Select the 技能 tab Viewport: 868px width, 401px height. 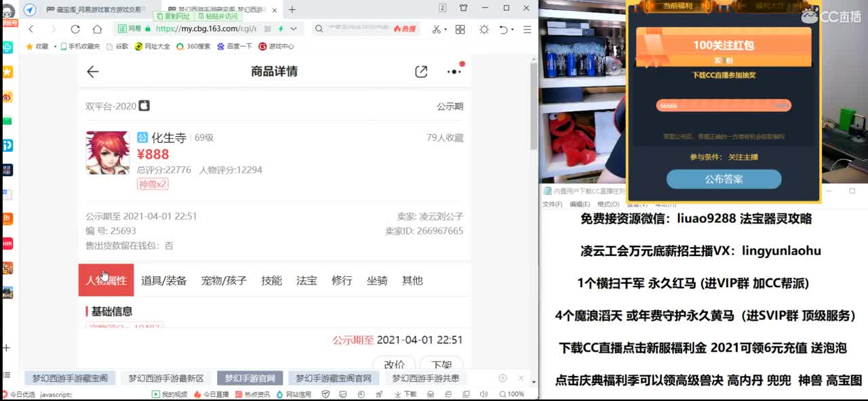(x=271, y=280)
